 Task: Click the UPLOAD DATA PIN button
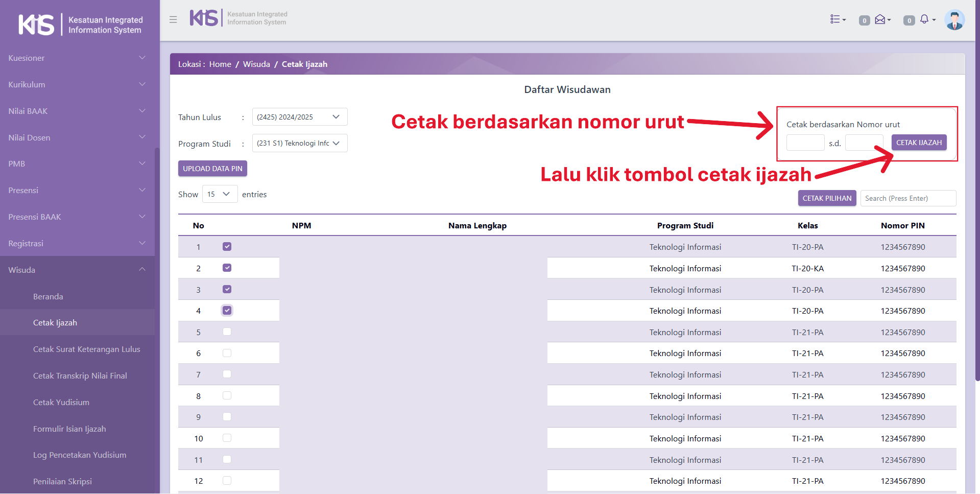click(212, 169)
